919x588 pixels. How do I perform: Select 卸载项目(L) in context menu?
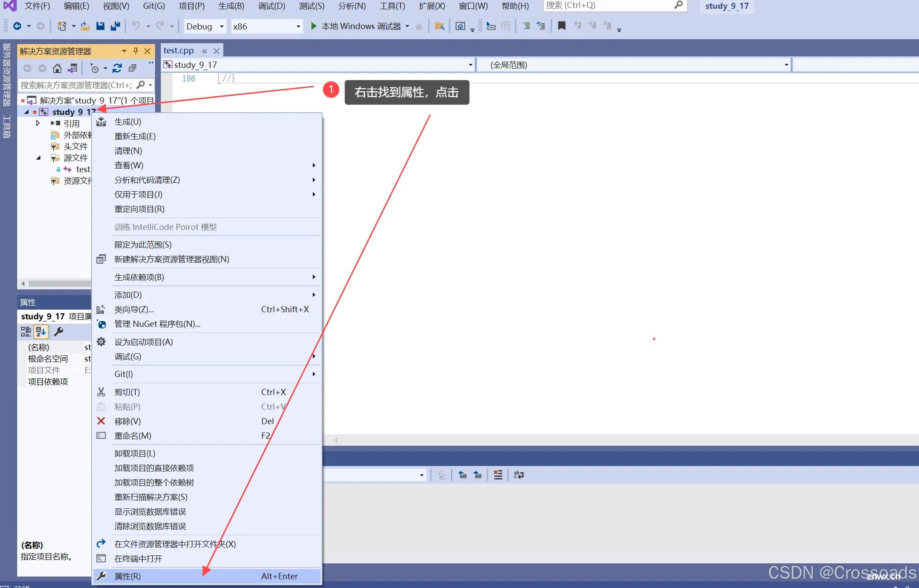[x=207, y=453]
